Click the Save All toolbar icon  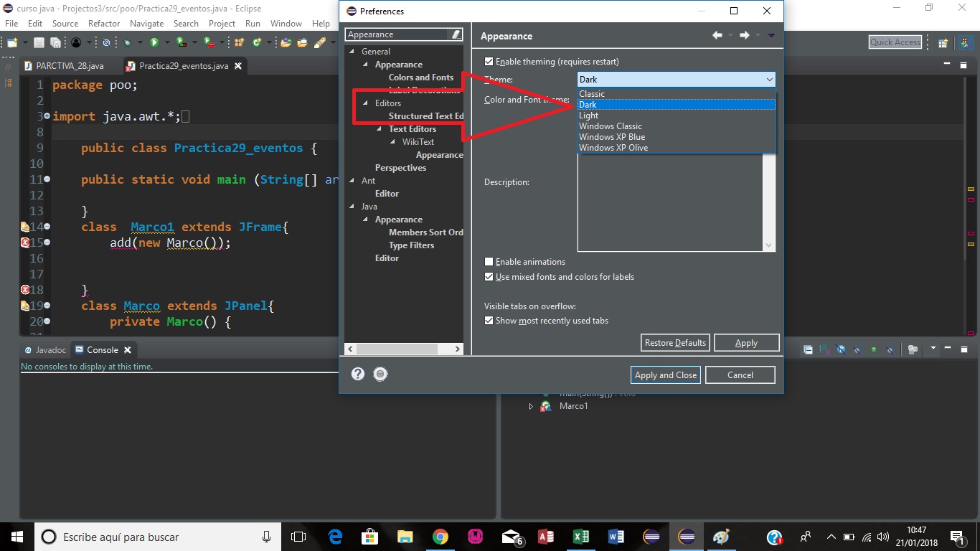(x=57, y=42)
